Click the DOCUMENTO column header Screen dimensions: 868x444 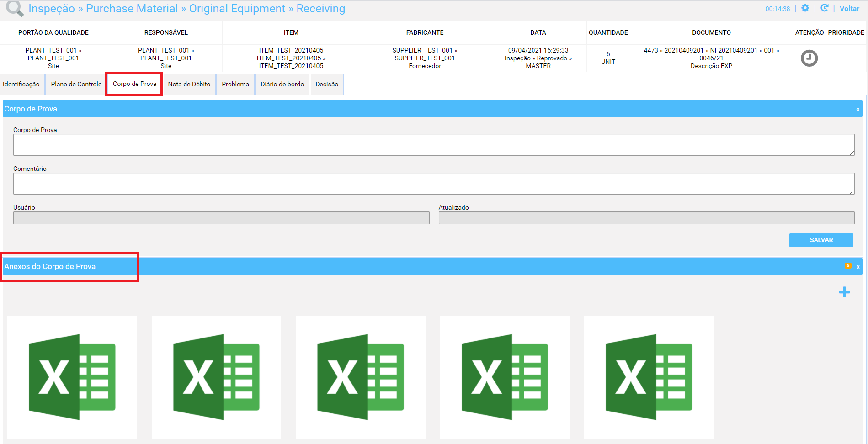[711, 32]
